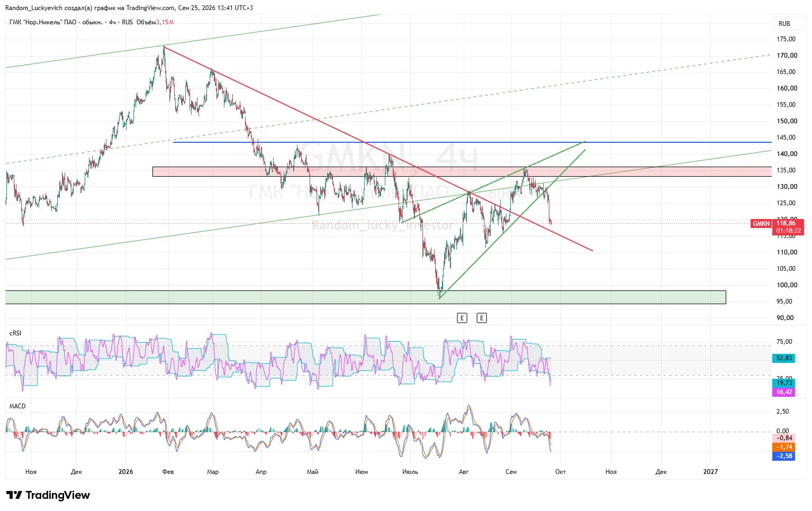This screenshot has width=812, height=511.
Task: Click the first E earnings marker
Action: coord(462,318)
